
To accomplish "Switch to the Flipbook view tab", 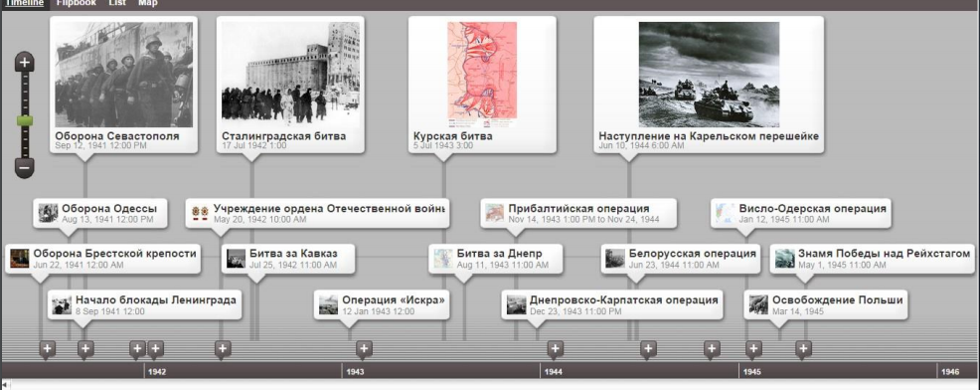I will pyautogui.click(x=77, y=3).
